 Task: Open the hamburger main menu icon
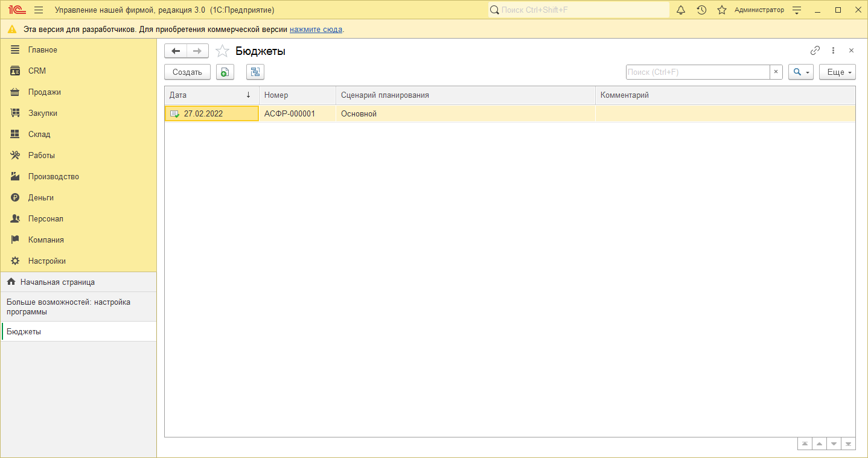point(39,10)
